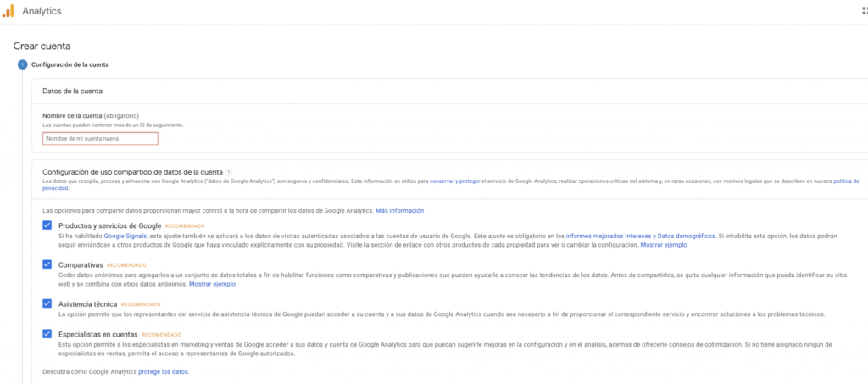The image size is (868, 384).
Task: Select the Configuración de la cuenta step
Action: 70,64
